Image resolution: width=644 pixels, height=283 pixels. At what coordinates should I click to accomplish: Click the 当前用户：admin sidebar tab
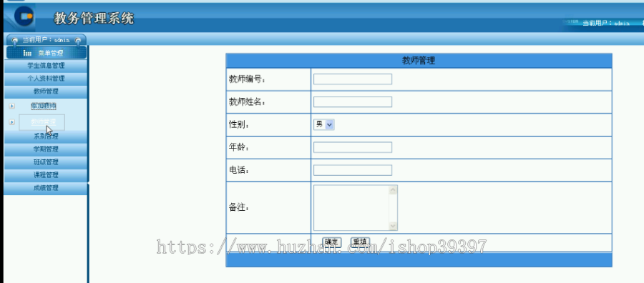pyautogui.click(x=46, y=40)
